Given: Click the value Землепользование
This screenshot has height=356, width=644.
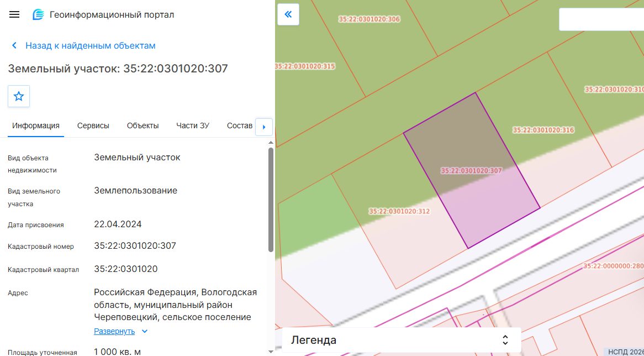Looking at the screenshot, I should (x=135, y=190).
